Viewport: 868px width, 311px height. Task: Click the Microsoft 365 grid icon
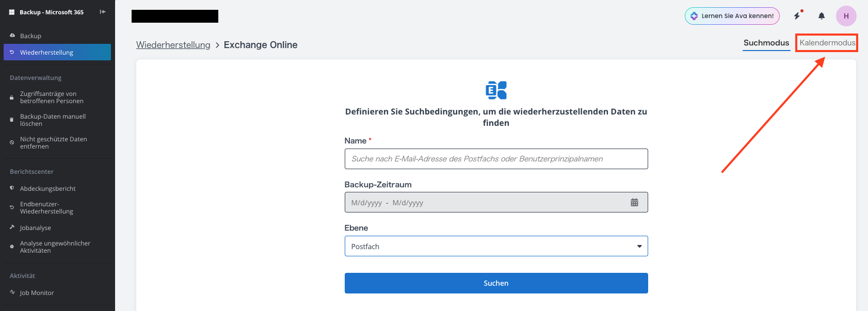12,12
